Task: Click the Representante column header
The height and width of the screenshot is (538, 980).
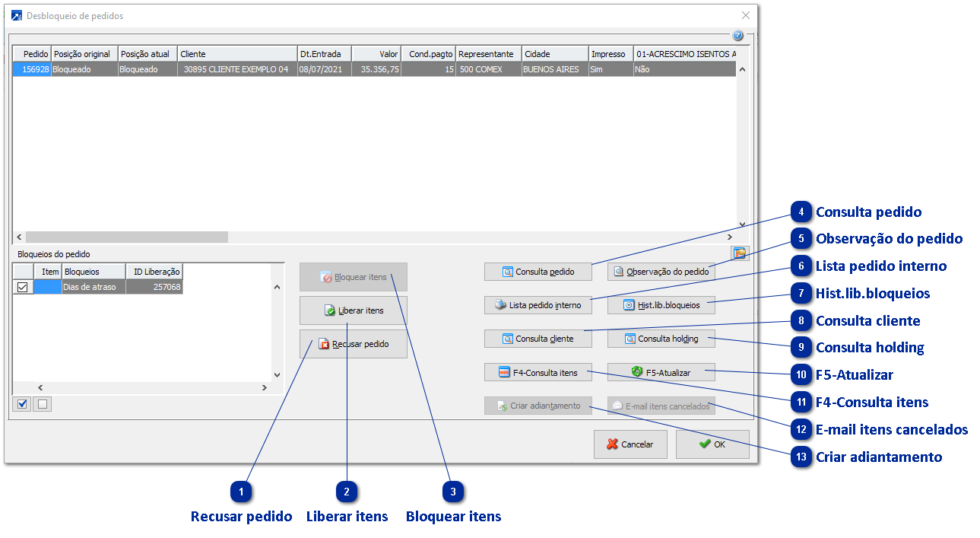Action: (x=489, y=54)
